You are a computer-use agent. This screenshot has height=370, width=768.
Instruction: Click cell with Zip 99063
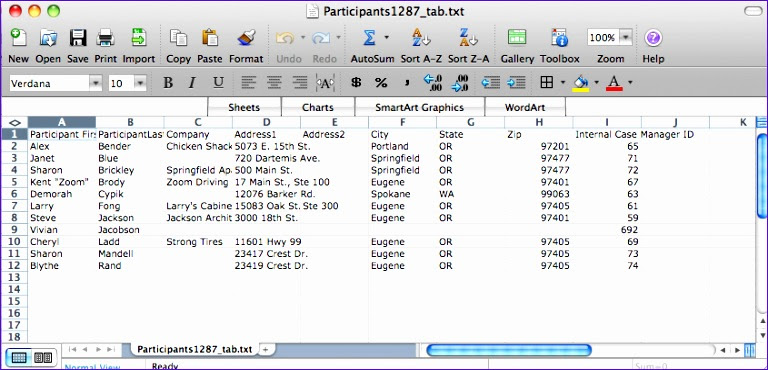(x=538, y=194)
